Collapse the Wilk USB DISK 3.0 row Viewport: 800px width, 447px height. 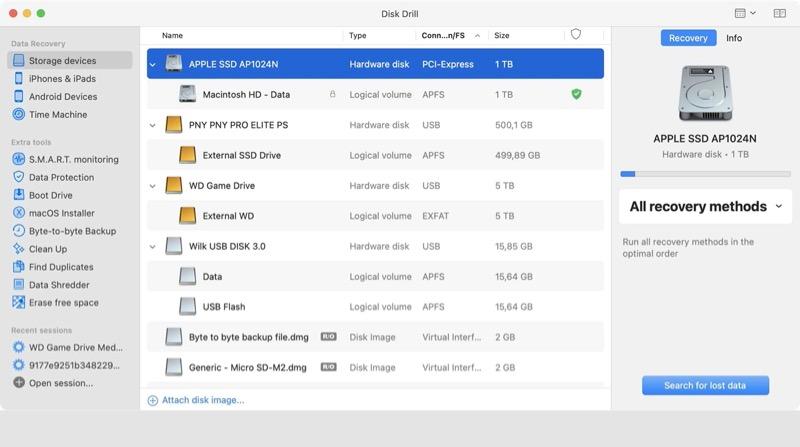pos(153,246)
